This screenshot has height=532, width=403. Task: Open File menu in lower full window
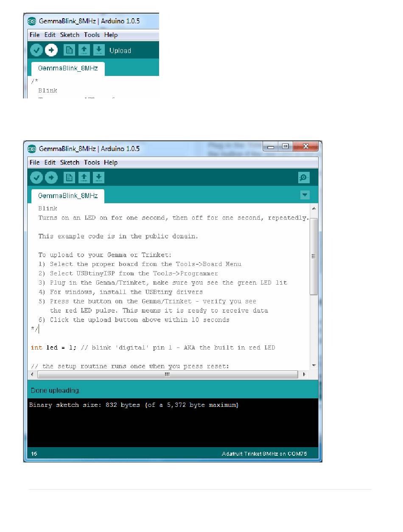click(35, 162)
